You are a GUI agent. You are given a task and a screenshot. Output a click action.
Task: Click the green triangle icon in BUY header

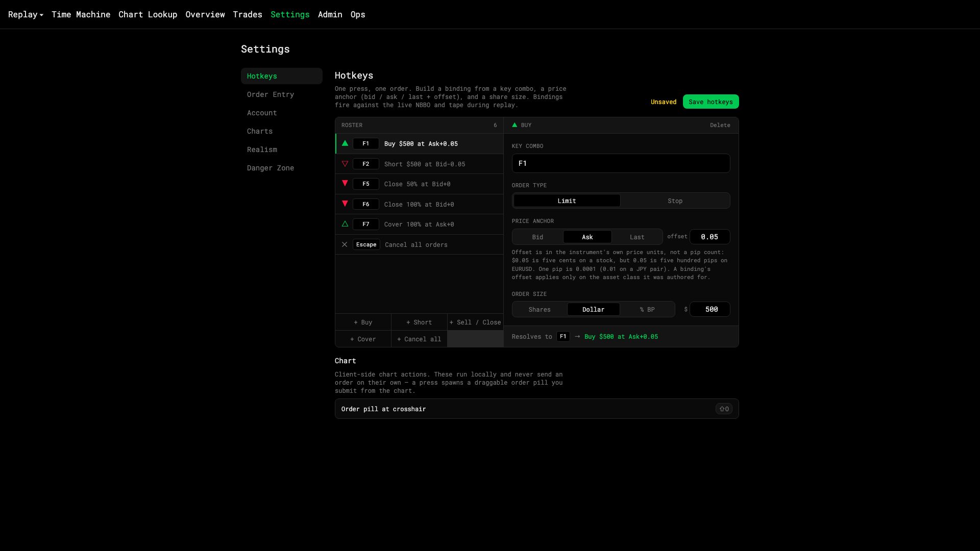[x=514, y=125]
